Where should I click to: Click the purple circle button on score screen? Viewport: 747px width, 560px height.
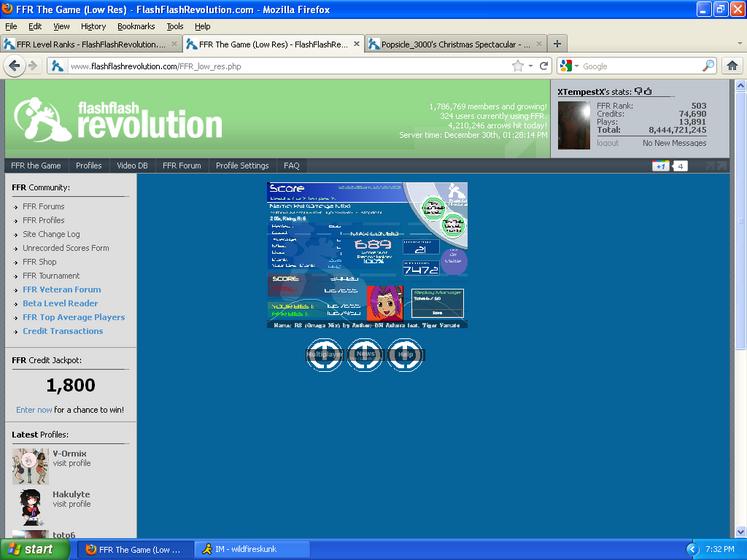[x=453, y=261]
